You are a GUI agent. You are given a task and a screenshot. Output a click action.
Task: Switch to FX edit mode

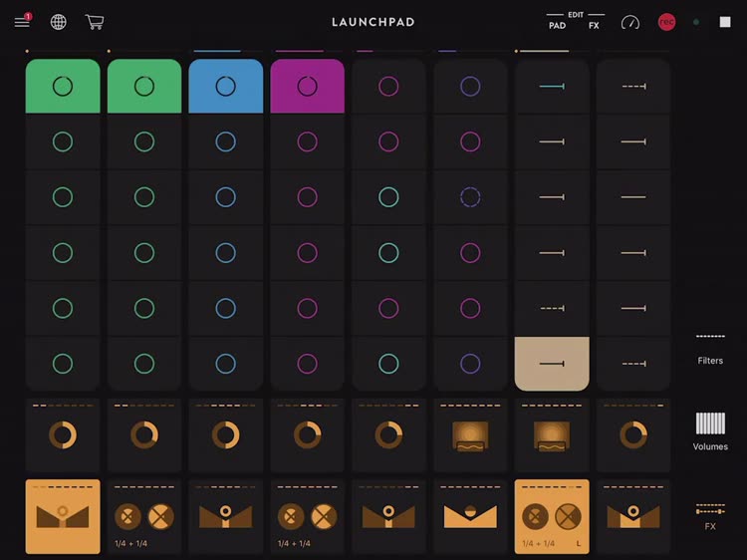coord(594,25)
